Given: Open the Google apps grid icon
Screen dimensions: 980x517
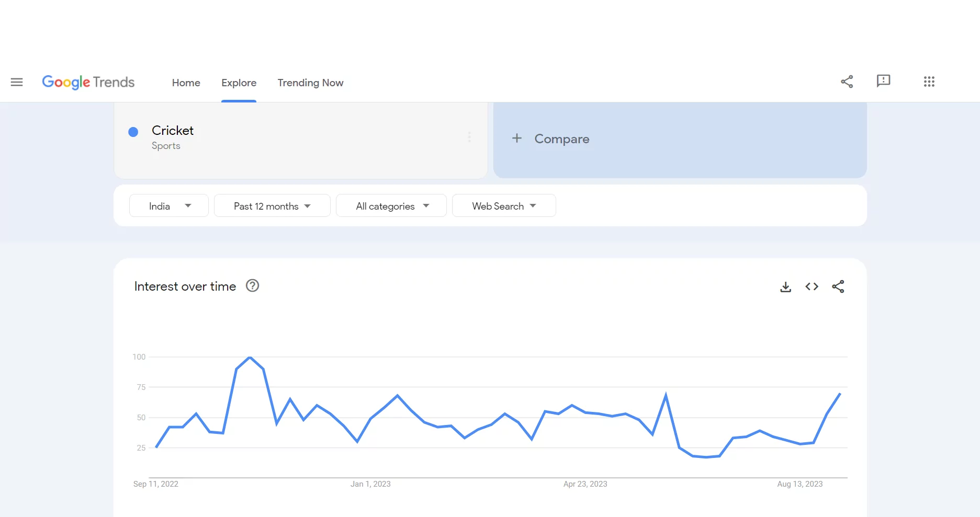Looking at the screenshot, I should click(929, 82).
